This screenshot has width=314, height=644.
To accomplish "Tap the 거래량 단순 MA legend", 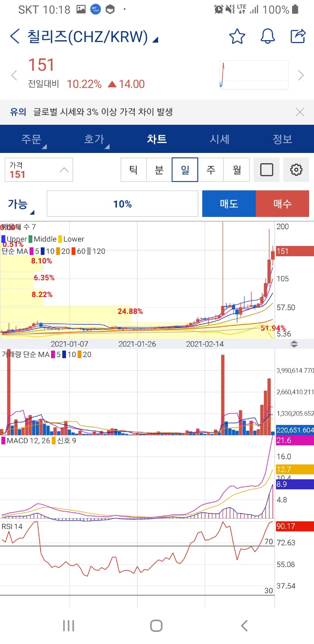I will (25, 355).
